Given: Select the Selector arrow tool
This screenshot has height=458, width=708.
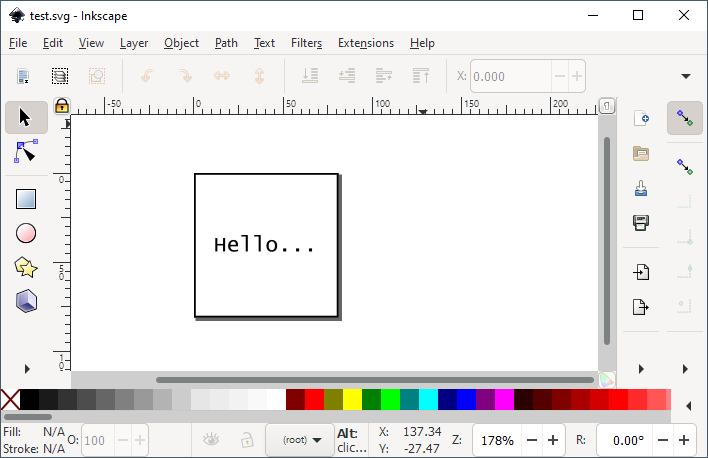Looking at the screenshot, I should [x=26, y=117].
